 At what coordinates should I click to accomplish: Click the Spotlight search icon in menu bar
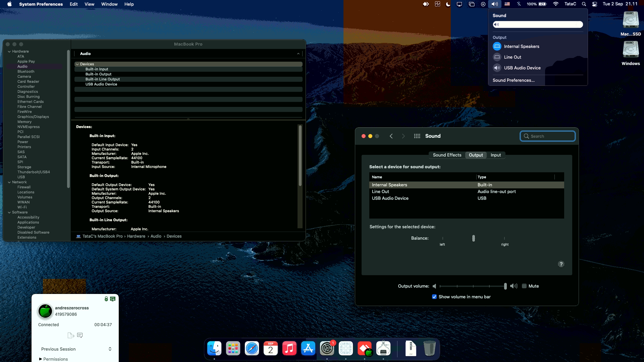[584, 4]
